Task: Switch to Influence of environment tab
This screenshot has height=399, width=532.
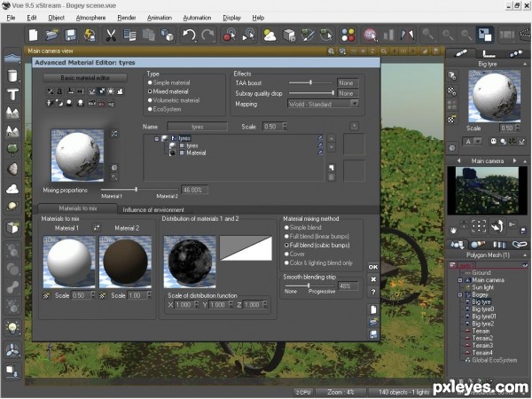Action: (153, 209)
